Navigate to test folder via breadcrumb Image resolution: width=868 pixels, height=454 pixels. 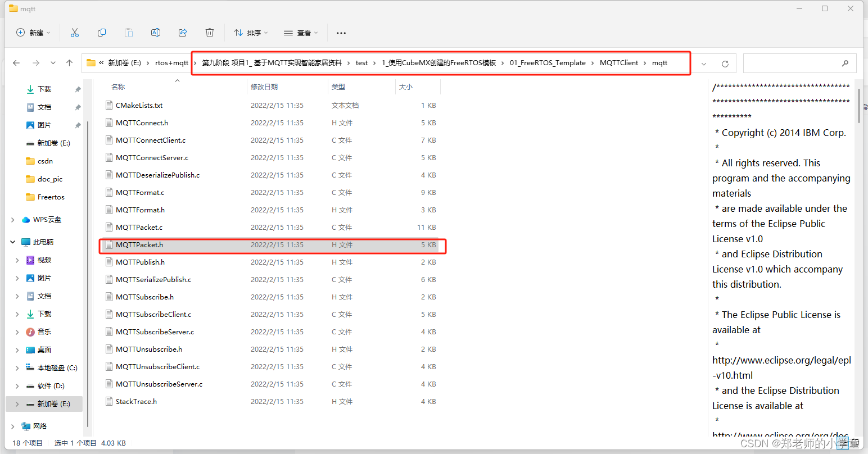click(361, 62)
